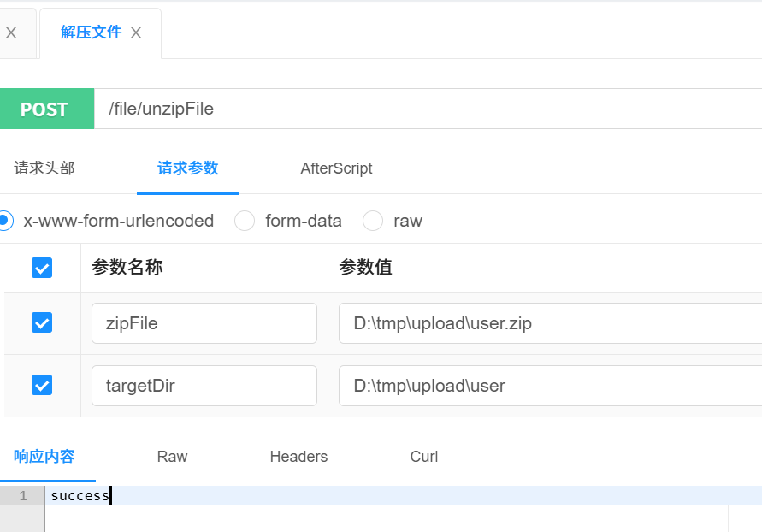Select the form-data body format

(245, 221)
